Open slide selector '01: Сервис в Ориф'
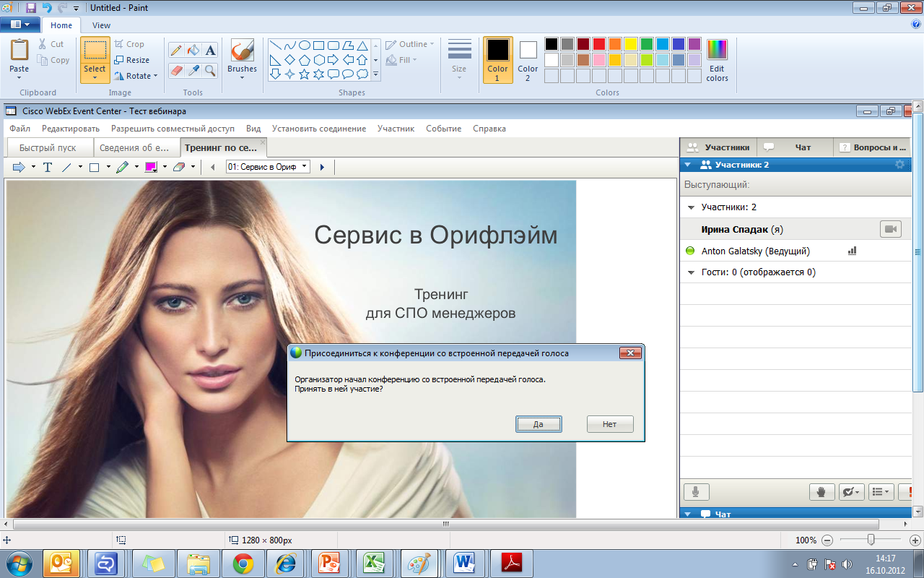 (268, 167)
